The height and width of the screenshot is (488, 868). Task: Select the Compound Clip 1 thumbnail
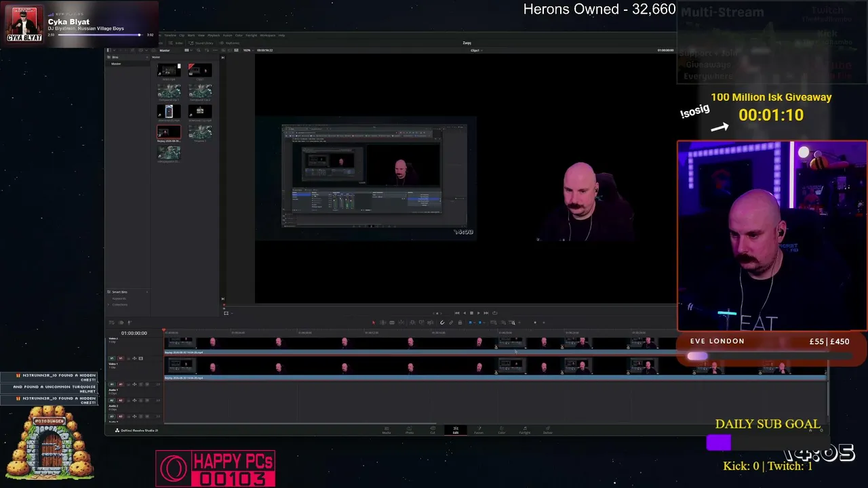[169, 91]
